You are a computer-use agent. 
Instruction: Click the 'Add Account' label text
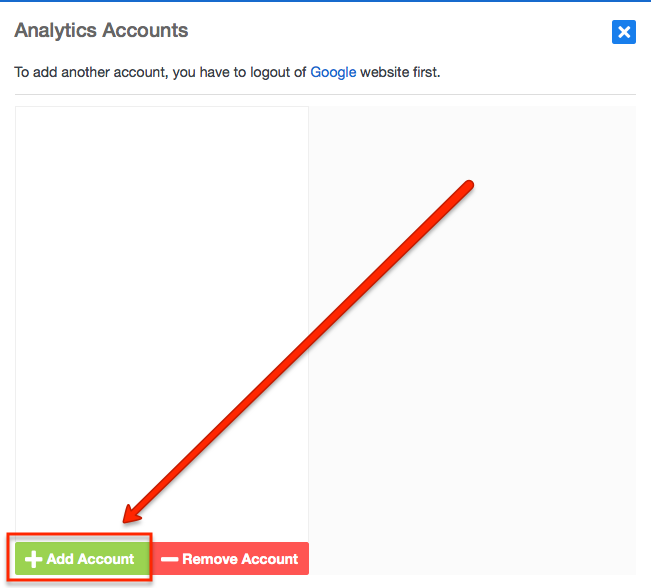(x=90, y=559)
